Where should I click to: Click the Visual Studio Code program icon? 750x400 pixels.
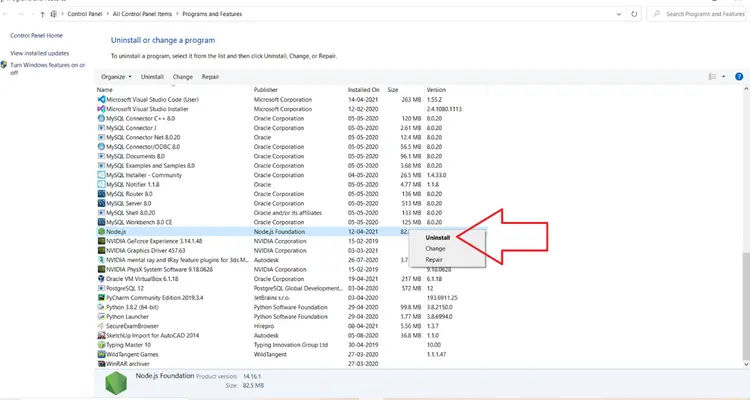[101, 100]
